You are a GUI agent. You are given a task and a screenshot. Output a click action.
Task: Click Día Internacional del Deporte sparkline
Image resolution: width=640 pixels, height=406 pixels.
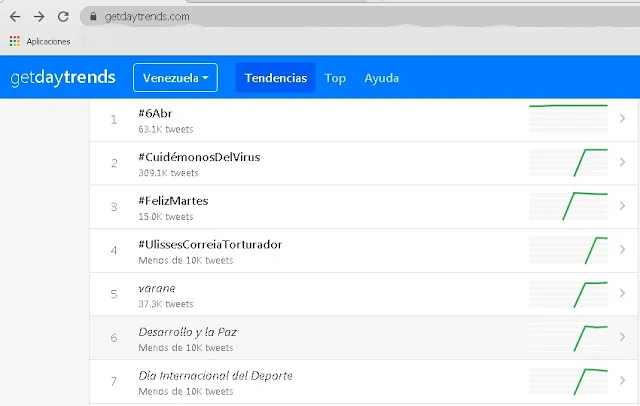568,381
